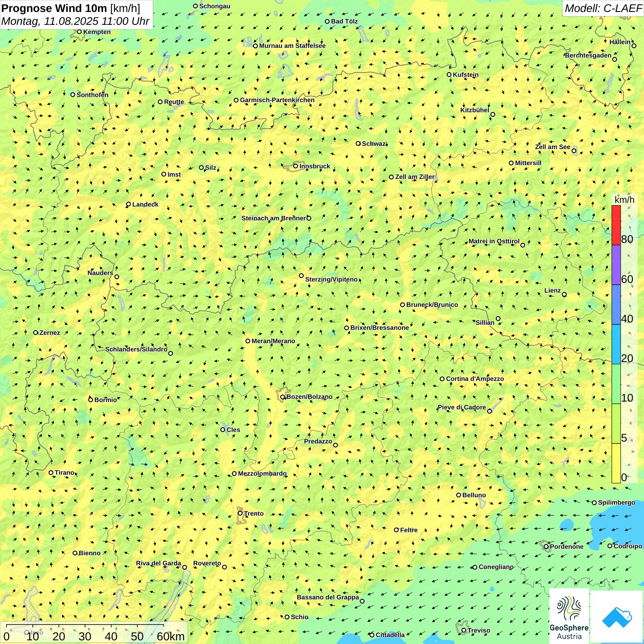Click the Mittersill city label
Screen dimensions: 644x644
[x=528, y=163]
